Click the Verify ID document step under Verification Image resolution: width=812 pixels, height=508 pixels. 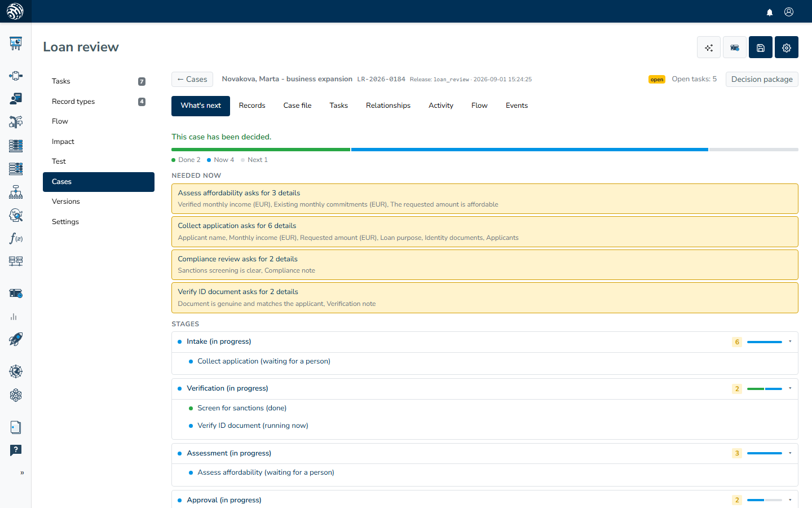click(253, 426)
